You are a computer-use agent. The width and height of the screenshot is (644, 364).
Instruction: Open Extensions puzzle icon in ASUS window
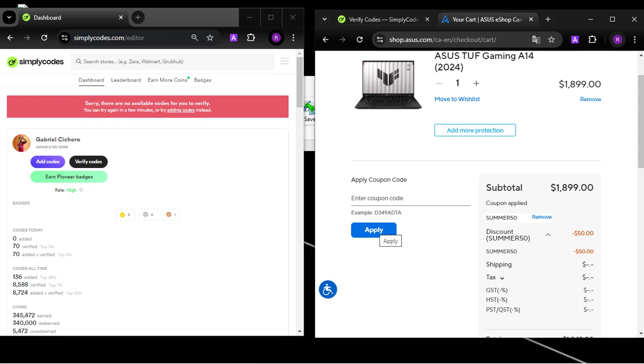pos(592,40)
